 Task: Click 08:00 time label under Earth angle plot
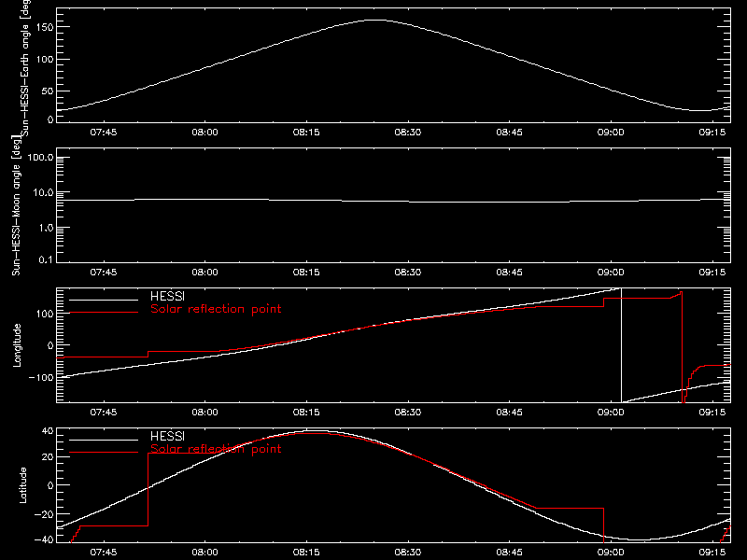[x=204, y=133]
